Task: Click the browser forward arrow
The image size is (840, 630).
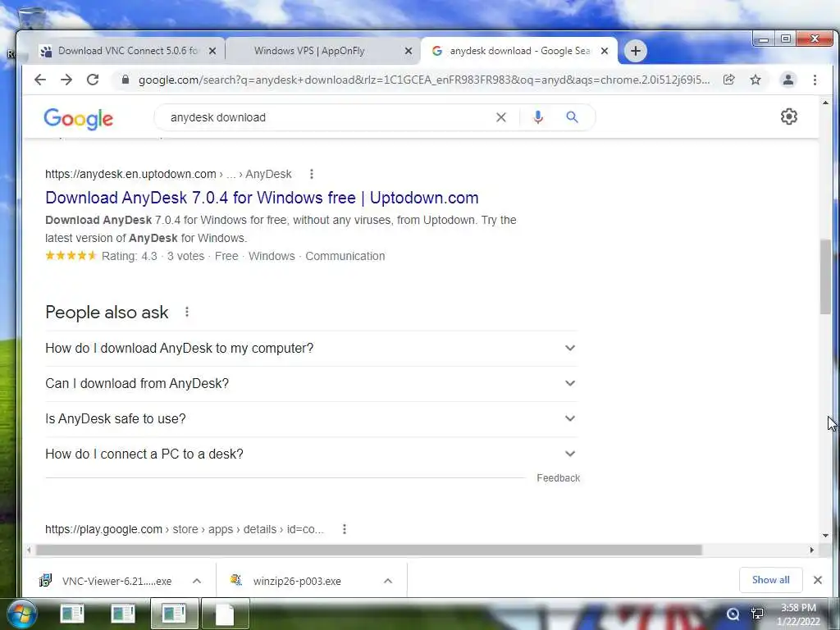Action: coord(66,80)
